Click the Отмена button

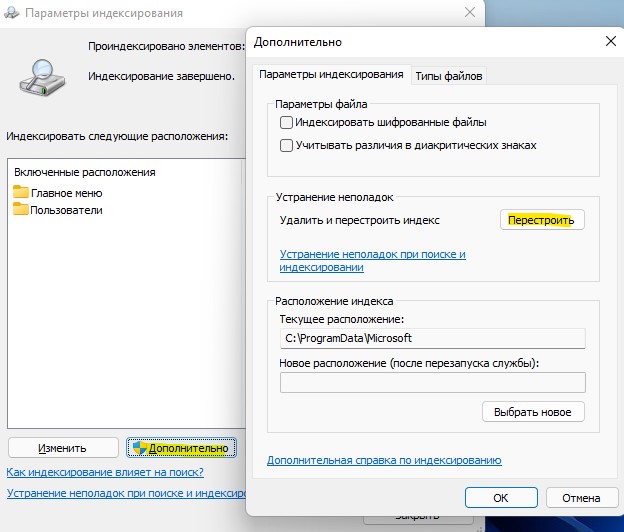click(x=581, y=498)
